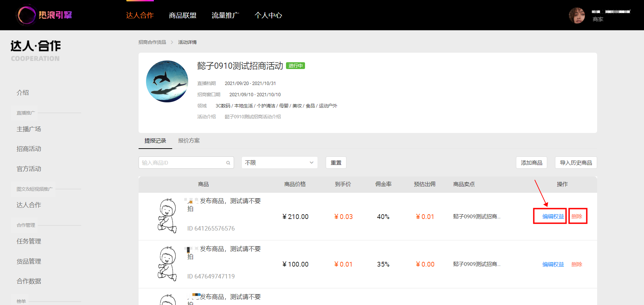Click product ID 641265576576 text
Screen dimensions: 644x305
coord(211,228)
